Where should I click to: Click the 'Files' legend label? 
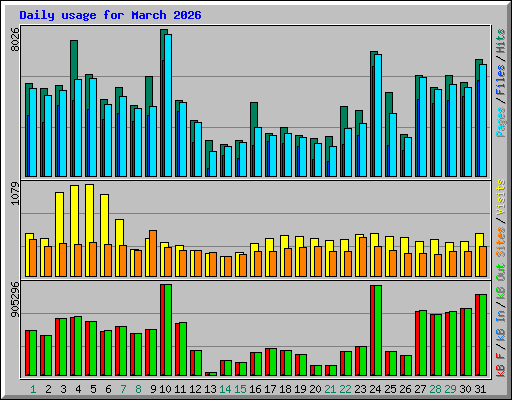(500, 80)
